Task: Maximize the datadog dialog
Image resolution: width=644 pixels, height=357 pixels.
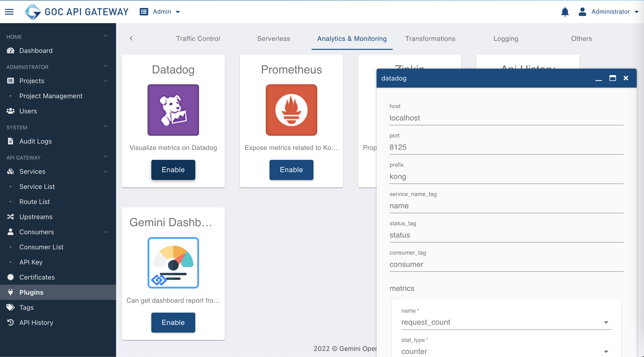Action: click(613, 78)
